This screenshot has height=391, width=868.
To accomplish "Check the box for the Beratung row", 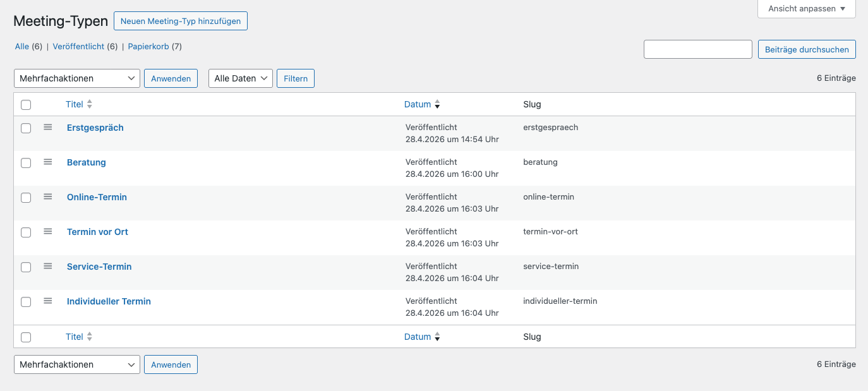I will pyautogui.click(x=26, y=163).
